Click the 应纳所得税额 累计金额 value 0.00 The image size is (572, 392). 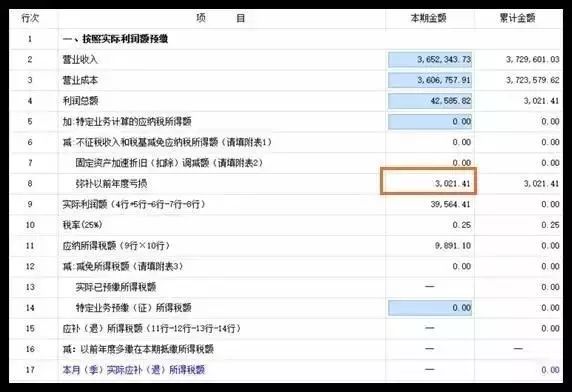click(550, 246)
